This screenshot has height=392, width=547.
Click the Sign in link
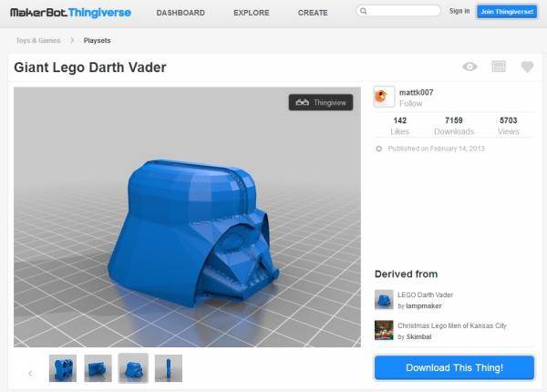tap(459, 11)
